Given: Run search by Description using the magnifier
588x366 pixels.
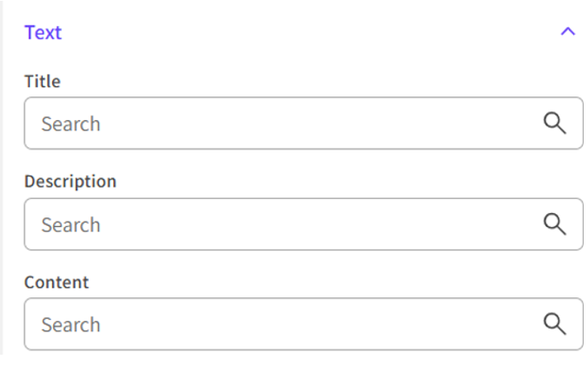Looking at the screenshot, I should pyautogui.click(x=555, y=223).
